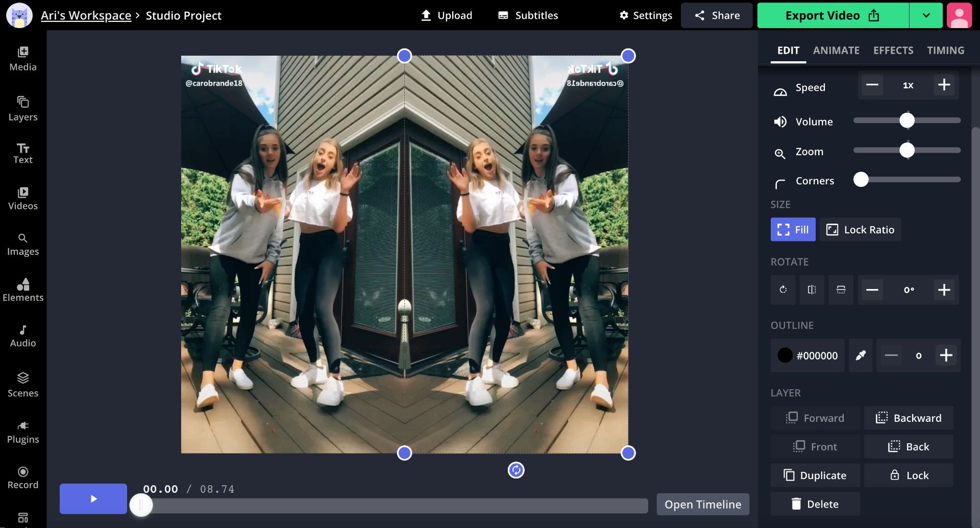The image size is (980, 528).
Task: Enable Lock Ratio sizing
Action: tap(861, 230)
